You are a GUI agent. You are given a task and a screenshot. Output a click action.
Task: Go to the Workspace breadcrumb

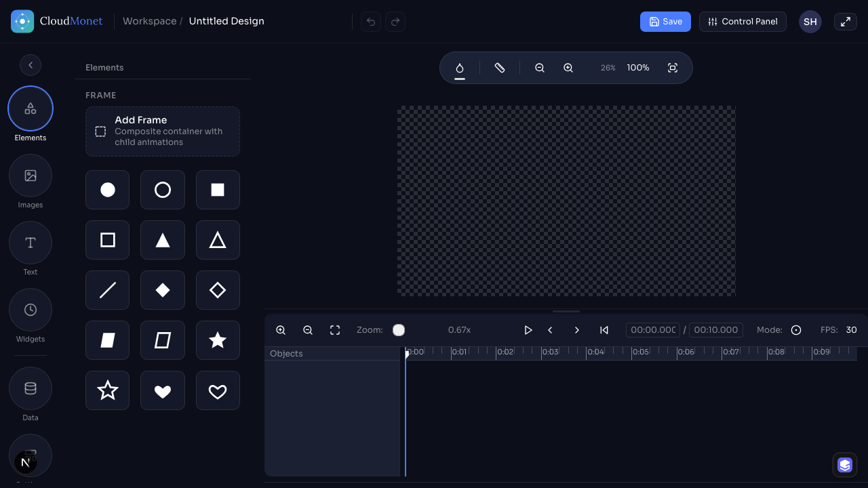click(149, 21)
